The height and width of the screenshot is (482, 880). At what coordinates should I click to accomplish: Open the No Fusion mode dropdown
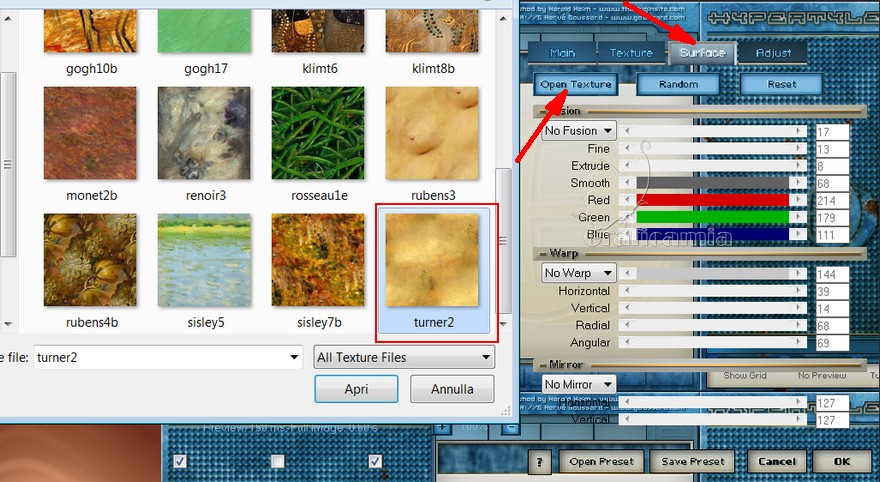[x=579, y=131]
